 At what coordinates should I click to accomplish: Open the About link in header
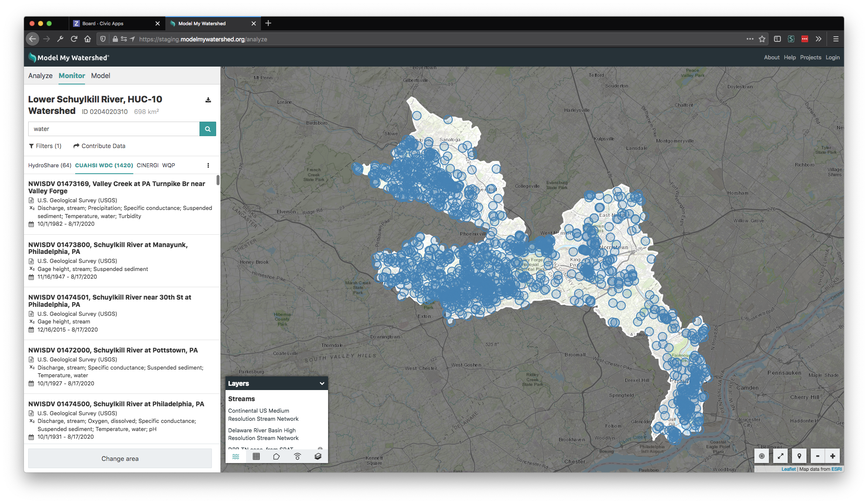click(771, 58)
